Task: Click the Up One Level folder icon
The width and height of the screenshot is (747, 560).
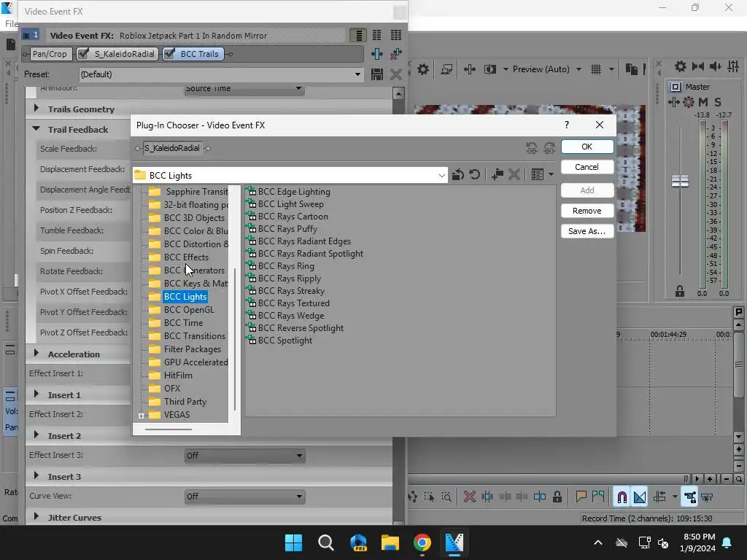Action: pos(458,175)
